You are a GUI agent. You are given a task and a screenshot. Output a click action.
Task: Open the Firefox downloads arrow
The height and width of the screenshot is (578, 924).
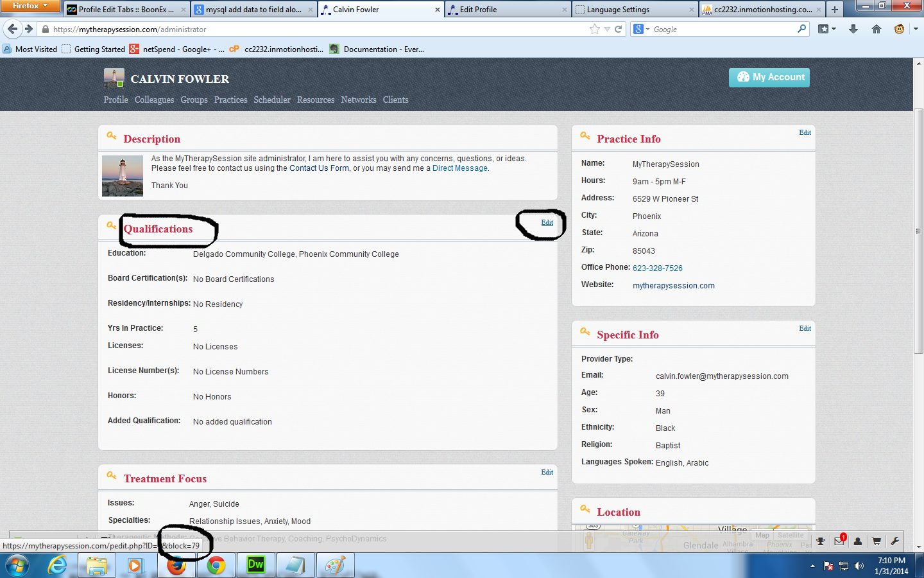pyautogui.click(x=853, y=29)
